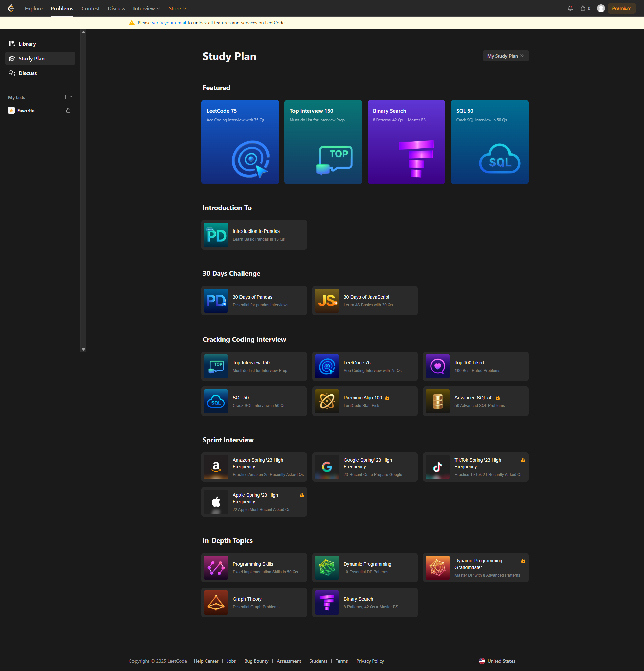Screen dimensions: 644x671
Task: Click the verify your email link
Action: tap(169, 23)
